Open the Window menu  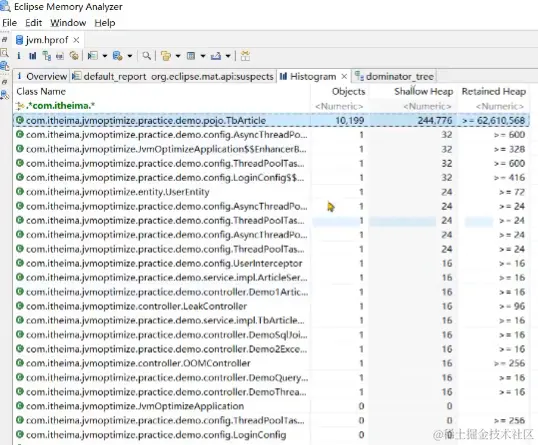point(68,23)
